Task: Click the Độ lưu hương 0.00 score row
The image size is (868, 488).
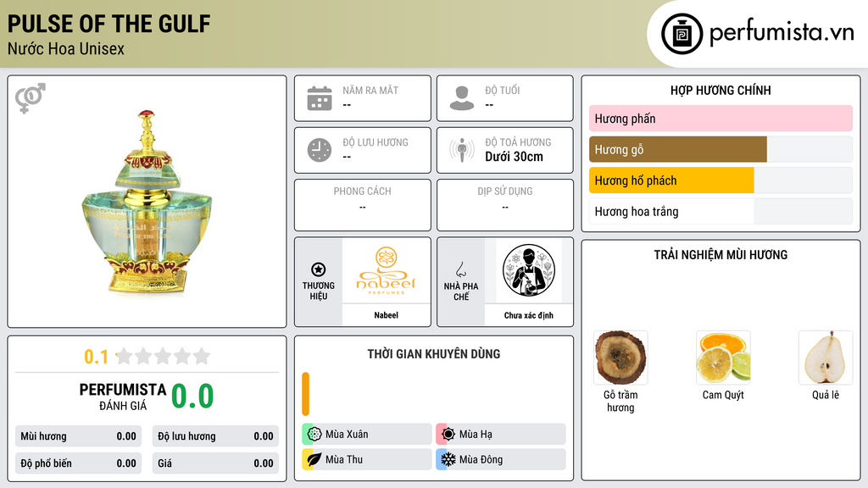Action: tap(215, 436)
